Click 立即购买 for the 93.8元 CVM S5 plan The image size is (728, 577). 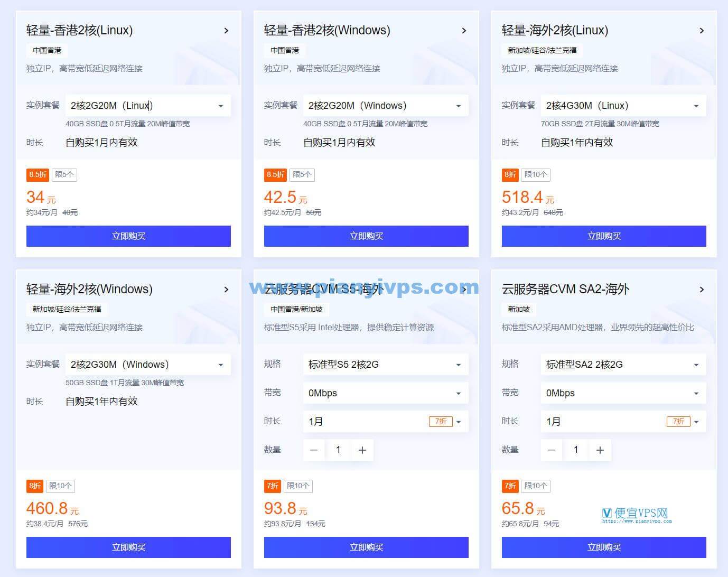[366, 547]
